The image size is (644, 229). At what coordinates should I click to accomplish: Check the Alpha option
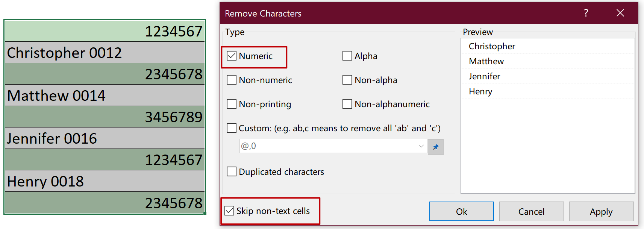coord(347,56)
